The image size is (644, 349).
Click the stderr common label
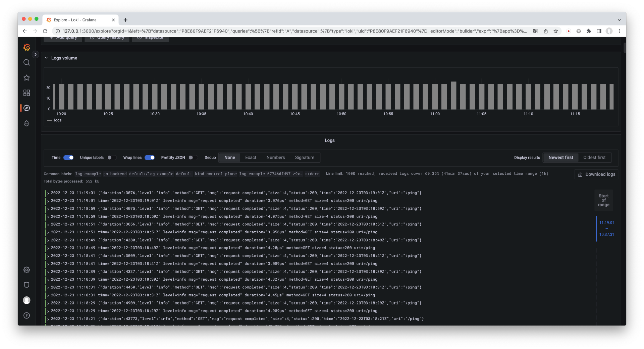point(312,174)
